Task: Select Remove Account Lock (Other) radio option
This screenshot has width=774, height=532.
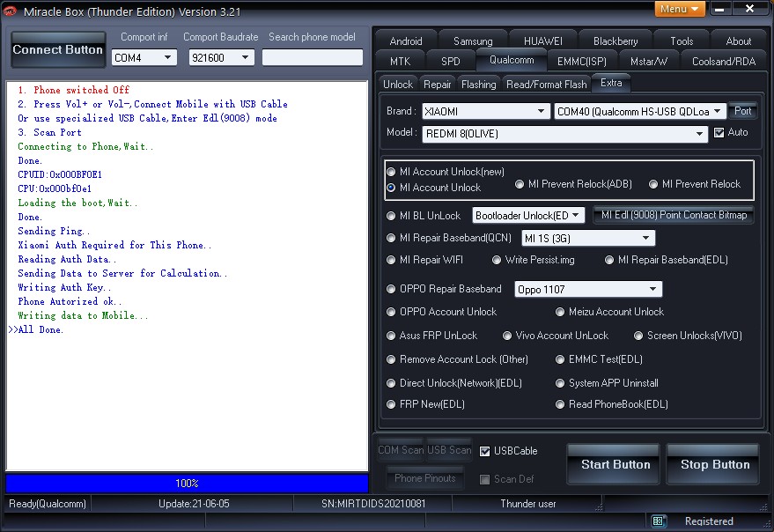Action: (391, 359)
